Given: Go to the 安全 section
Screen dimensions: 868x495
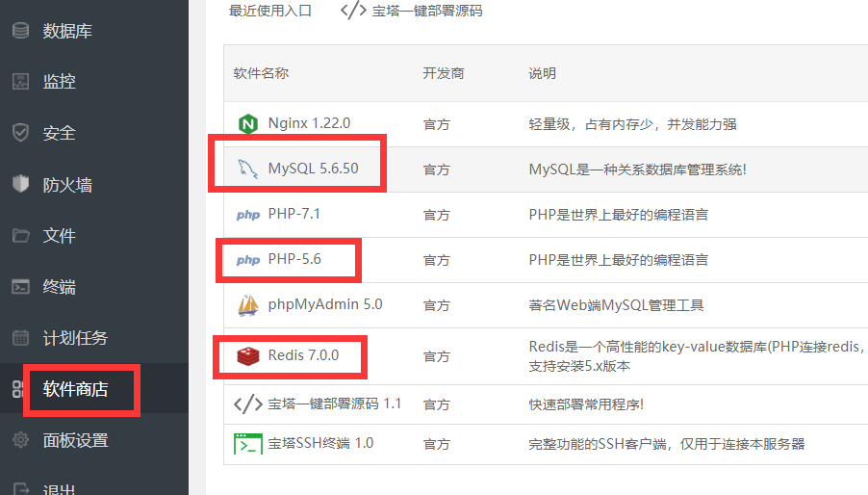Looking at the screenshot, I should point(60,134).
